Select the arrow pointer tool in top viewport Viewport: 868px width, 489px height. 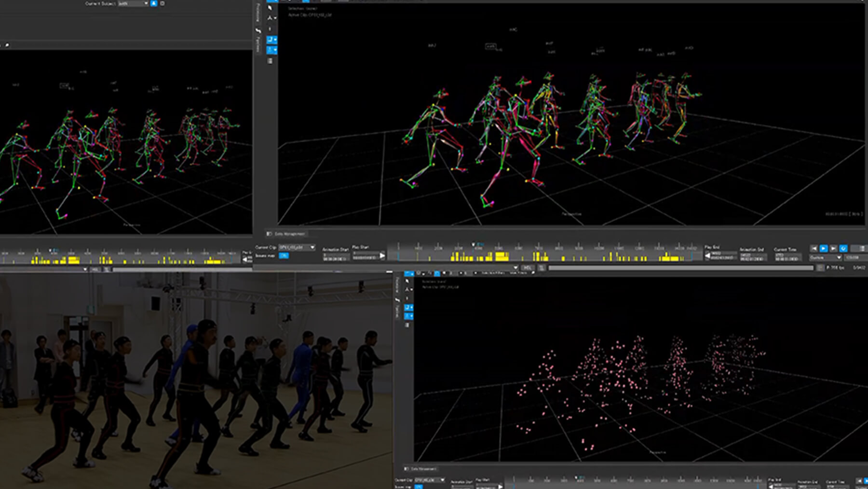click(270, 8)
